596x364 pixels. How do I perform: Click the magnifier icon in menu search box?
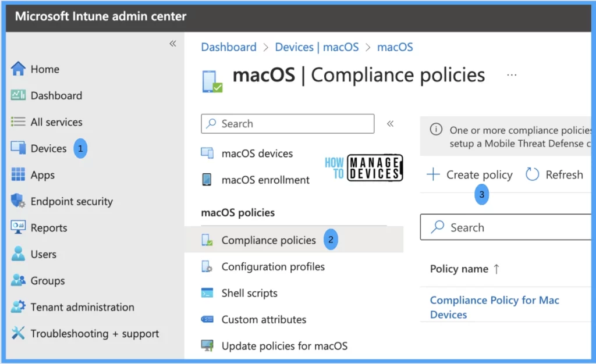[211, 123]
